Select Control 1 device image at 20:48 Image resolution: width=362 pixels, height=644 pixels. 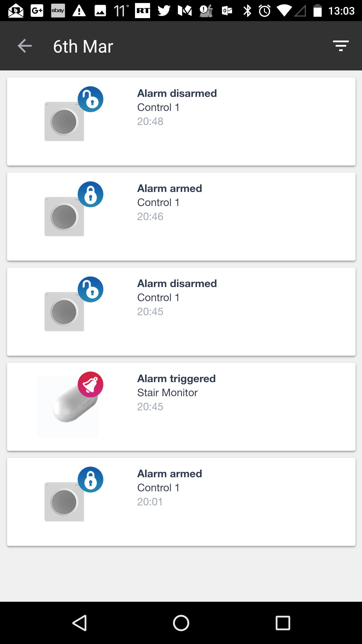(64, 122)
